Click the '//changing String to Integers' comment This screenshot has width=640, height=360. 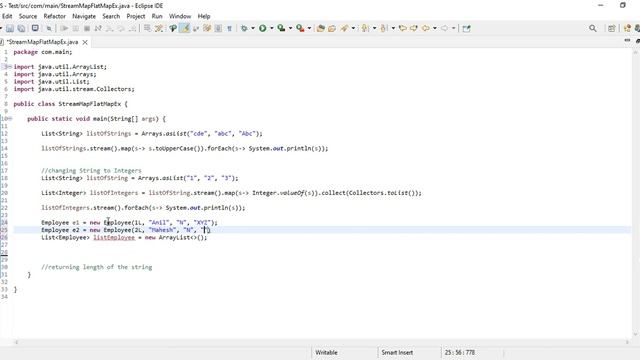[x=91, y=171]
